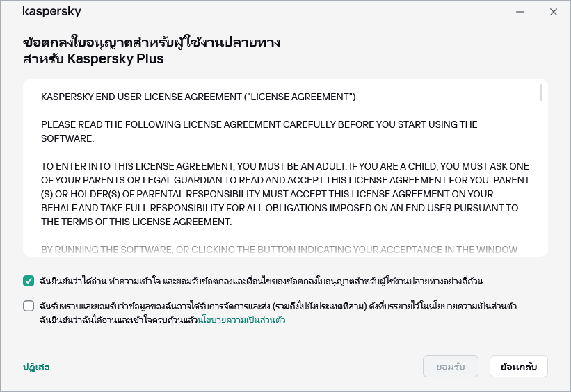Click the 'PLEASE READ THE FOLLOWING' paragraph

(259, 131)
